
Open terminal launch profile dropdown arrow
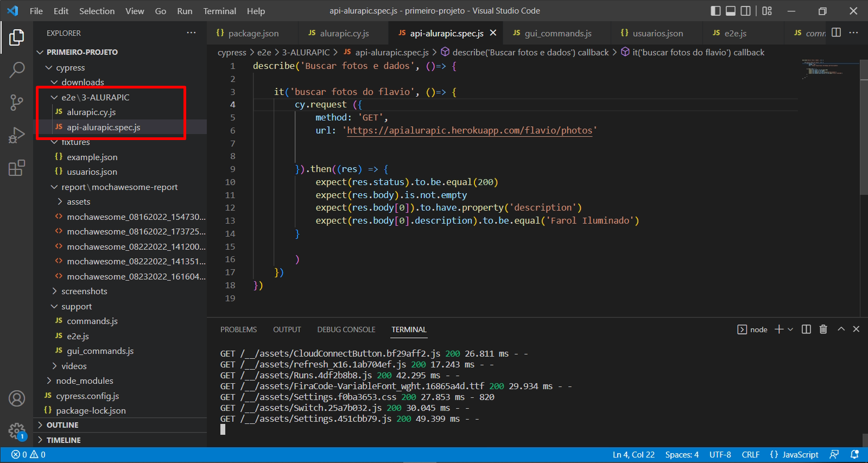pos(790,329)
